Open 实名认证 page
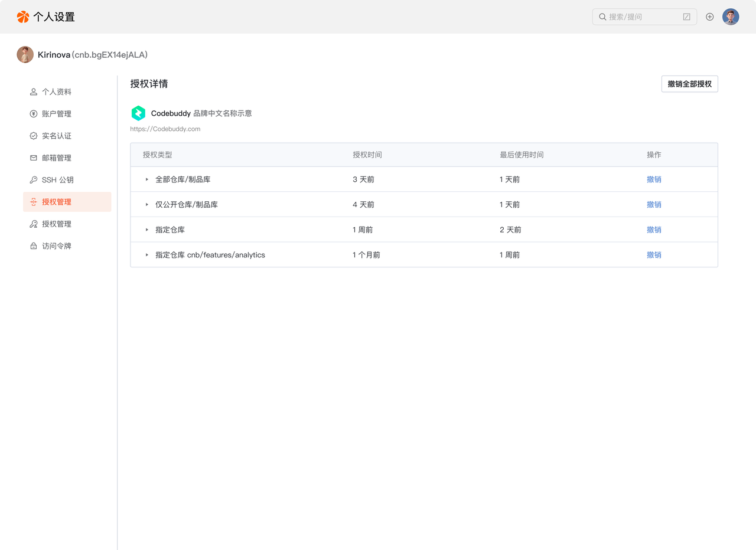 tap(57, 136)
